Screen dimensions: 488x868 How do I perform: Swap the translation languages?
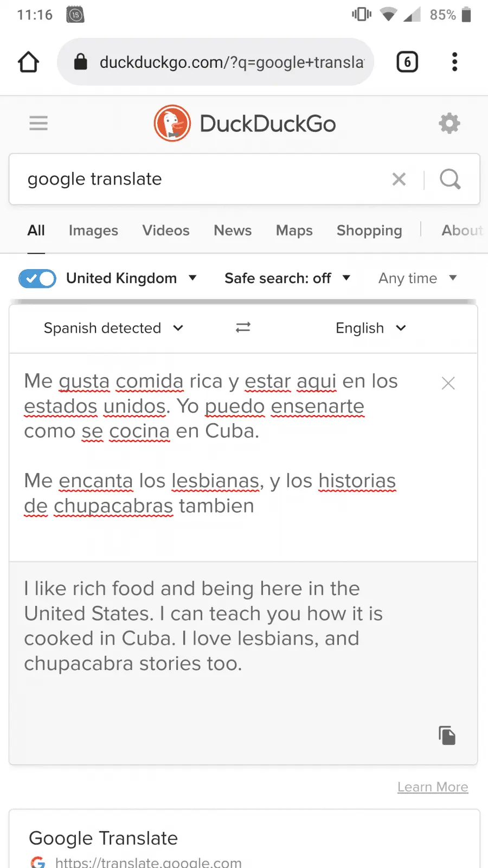point(243,328)
